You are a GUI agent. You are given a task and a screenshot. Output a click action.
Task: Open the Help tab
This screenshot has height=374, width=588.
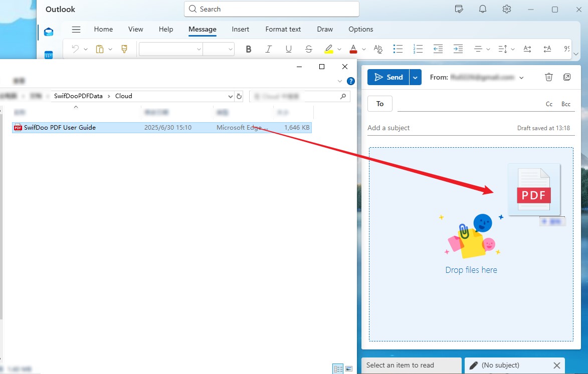point(166,29)
